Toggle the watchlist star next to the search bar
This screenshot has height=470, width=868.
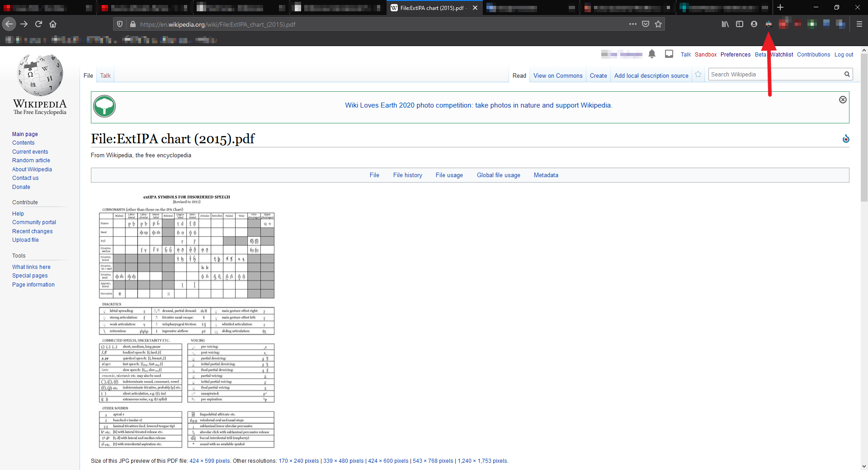click(698, 74)
